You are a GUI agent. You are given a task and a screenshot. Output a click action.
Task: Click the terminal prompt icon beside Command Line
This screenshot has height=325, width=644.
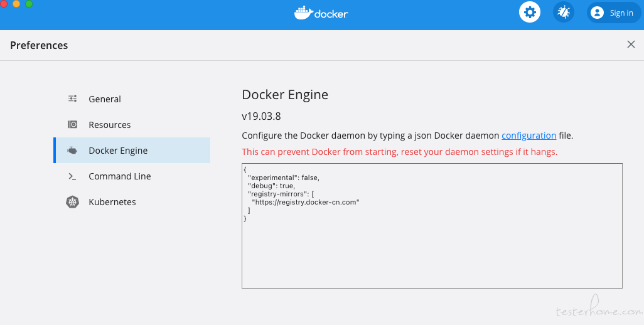pos(73,176)
